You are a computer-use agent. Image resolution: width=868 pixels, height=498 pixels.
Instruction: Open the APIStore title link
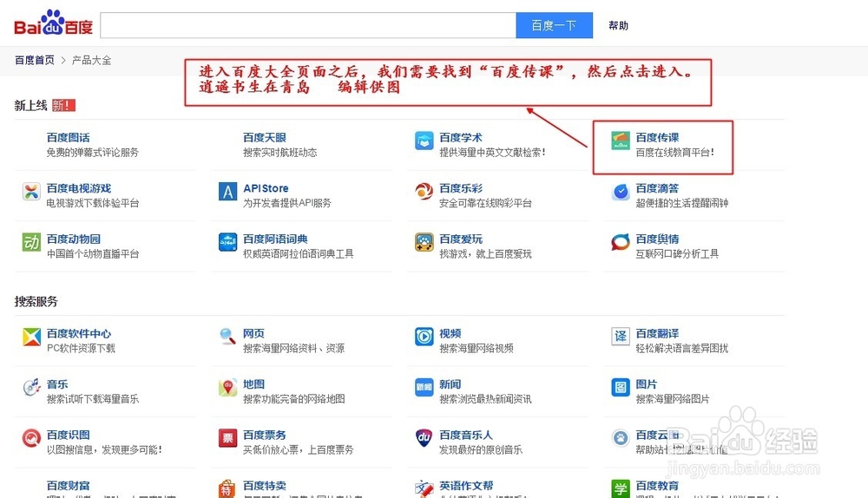tap(266, 188)
